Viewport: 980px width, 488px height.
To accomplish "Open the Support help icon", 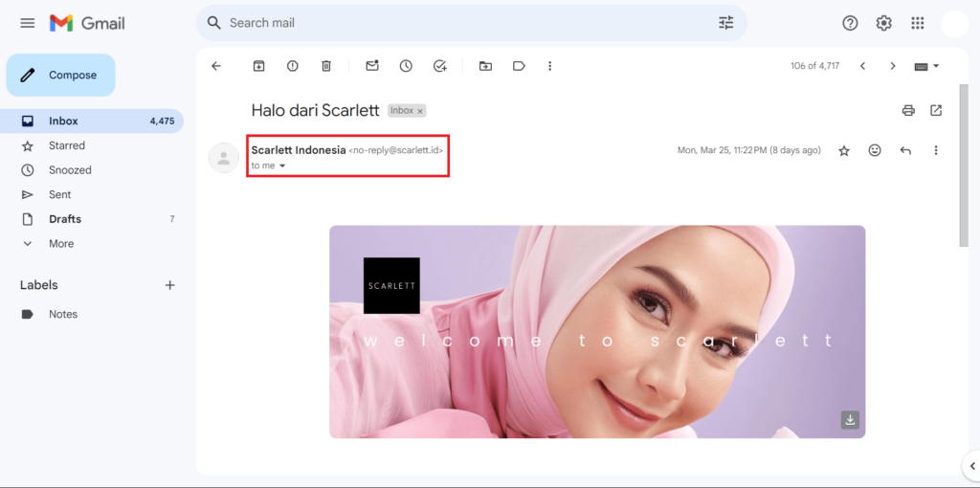I will point(850,23).
